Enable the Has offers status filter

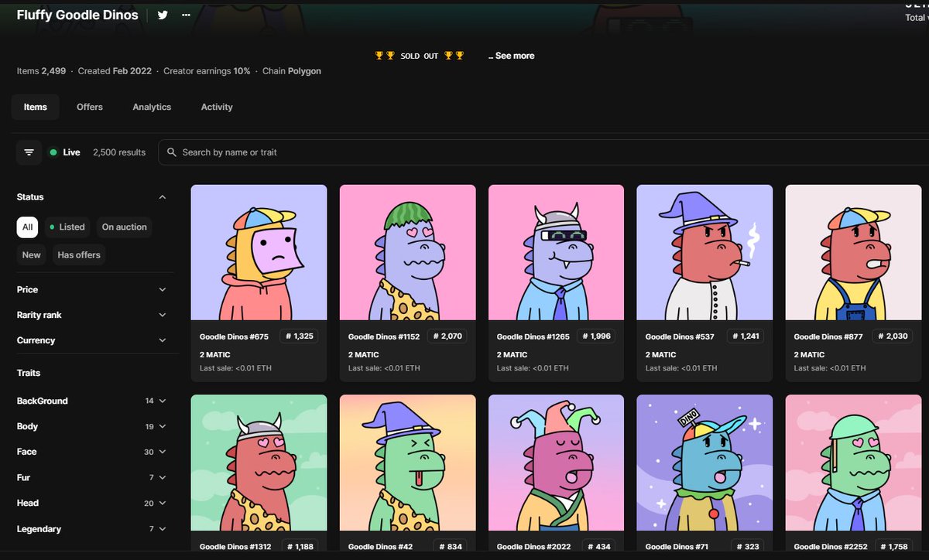[79, 254]
